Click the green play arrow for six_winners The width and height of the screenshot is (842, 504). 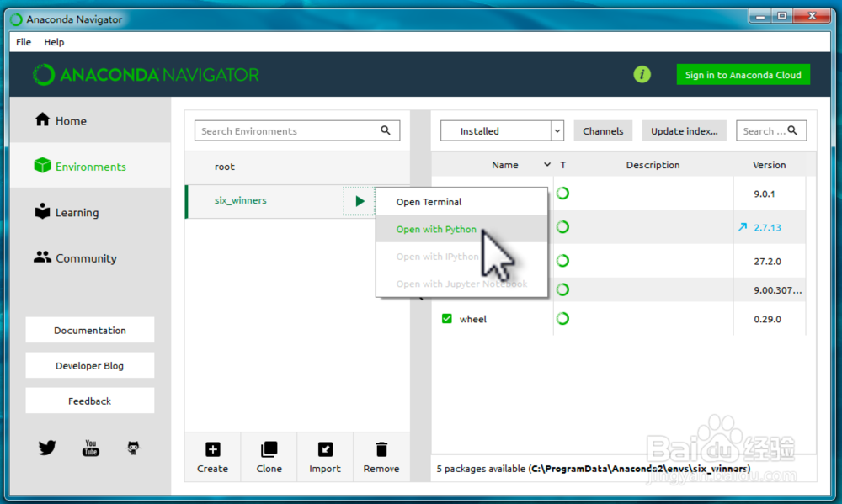pos(360,201)
